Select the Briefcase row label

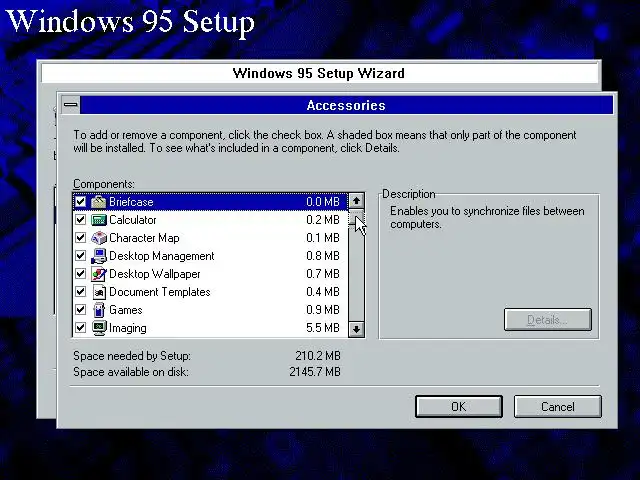(131, 202)
